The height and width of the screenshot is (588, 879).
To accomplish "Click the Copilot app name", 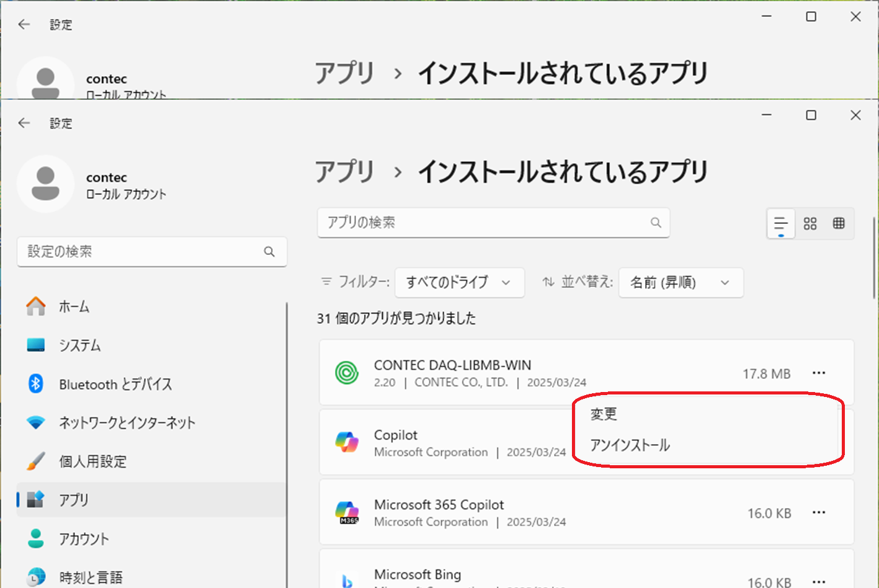I will click(x=395, y=435).
